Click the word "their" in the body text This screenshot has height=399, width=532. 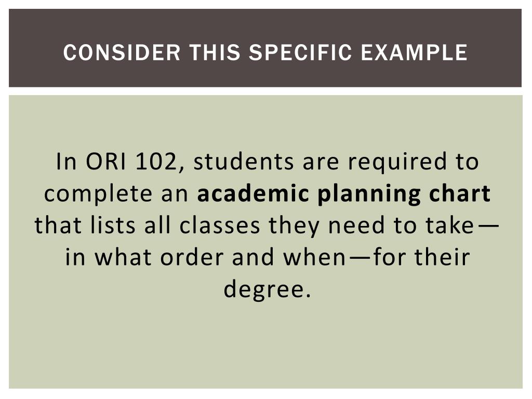pos(443,258)
